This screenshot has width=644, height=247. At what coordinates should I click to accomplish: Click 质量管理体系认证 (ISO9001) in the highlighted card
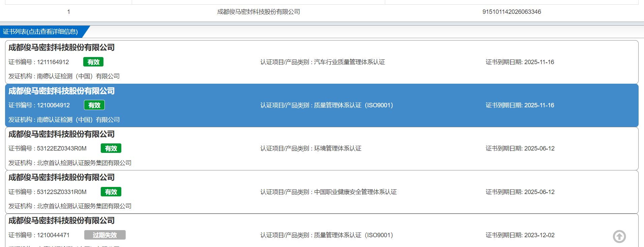(x=354, y=105)
